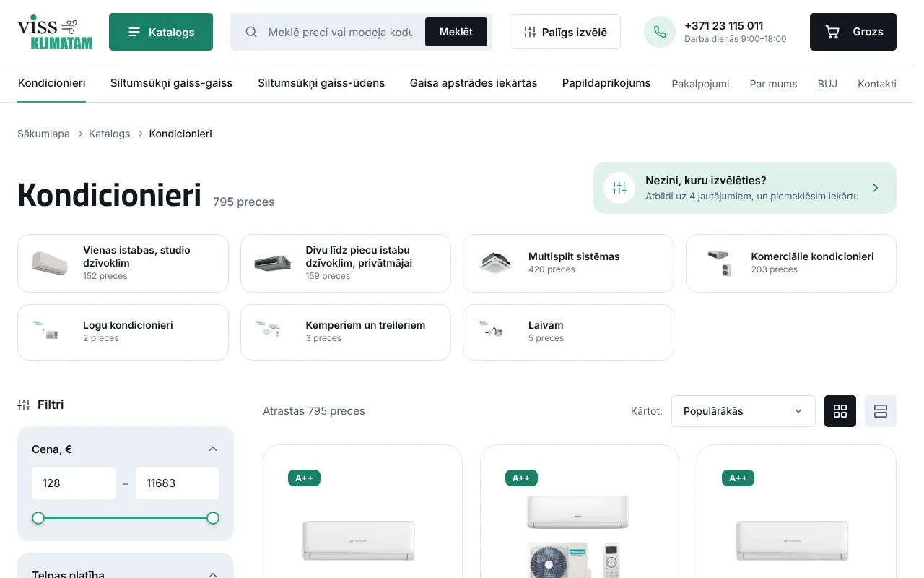This screenshot has width=924, height=578.
Task: Click the sliders icon in the helper banner
Action: pyautogui.click(x=619, y=188)
